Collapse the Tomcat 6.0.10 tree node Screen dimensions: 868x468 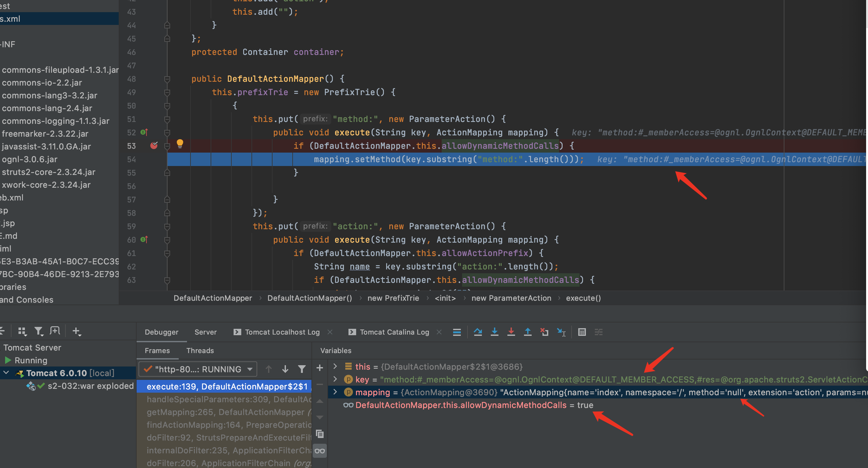click(x=6, y=373)
